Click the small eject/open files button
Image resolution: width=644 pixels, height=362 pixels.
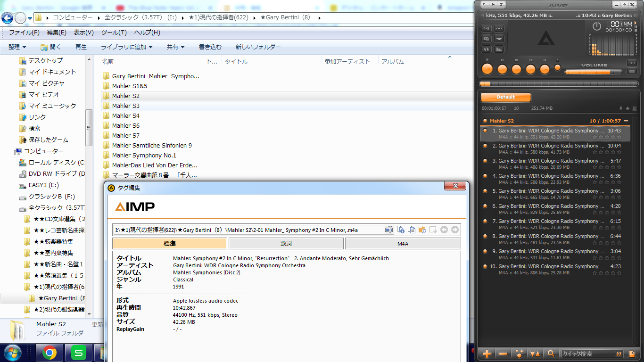[x=558, y=67]
